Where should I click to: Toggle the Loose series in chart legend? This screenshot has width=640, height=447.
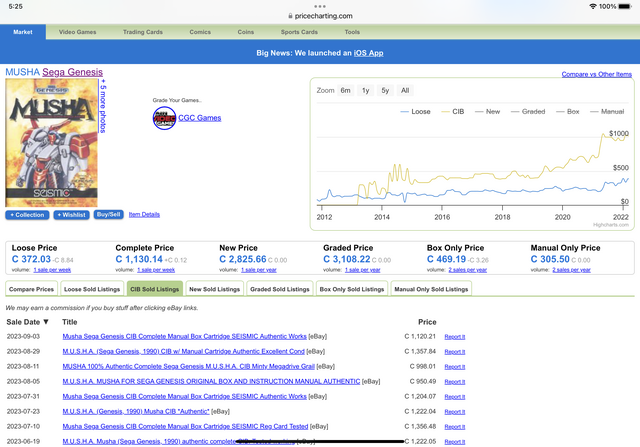[416, 111]
